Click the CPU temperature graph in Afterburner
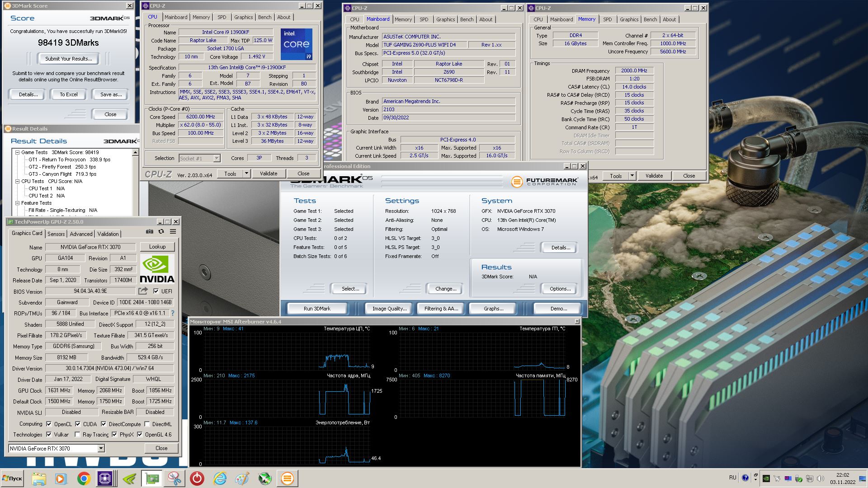The width and height of the screenshot is (868, 488). coord(288,351)
